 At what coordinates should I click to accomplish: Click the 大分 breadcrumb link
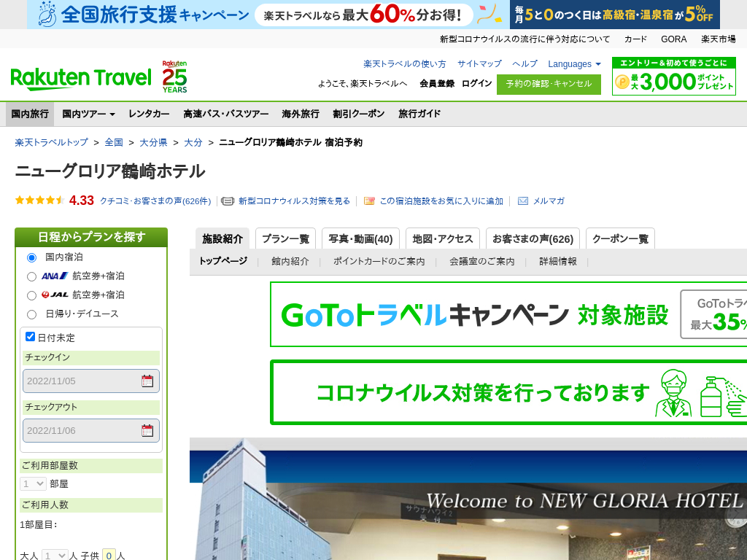193,142
